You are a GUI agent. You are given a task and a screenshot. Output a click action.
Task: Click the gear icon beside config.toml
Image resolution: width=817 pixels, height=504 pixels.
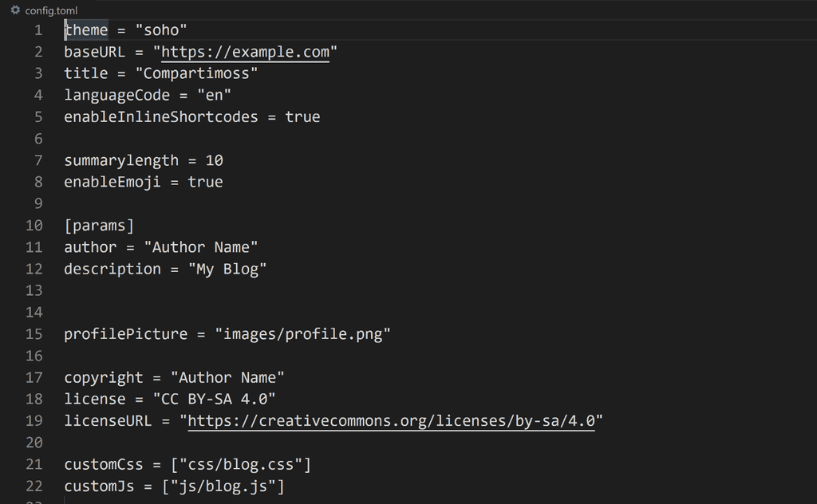point(16,10)
